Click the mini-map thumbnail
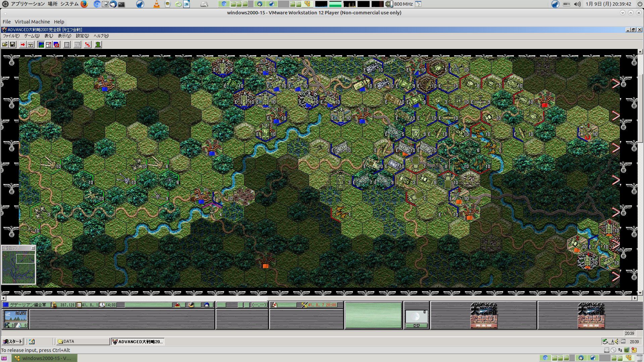The height and width of the screenshot is (362, 644). point(18,267)
